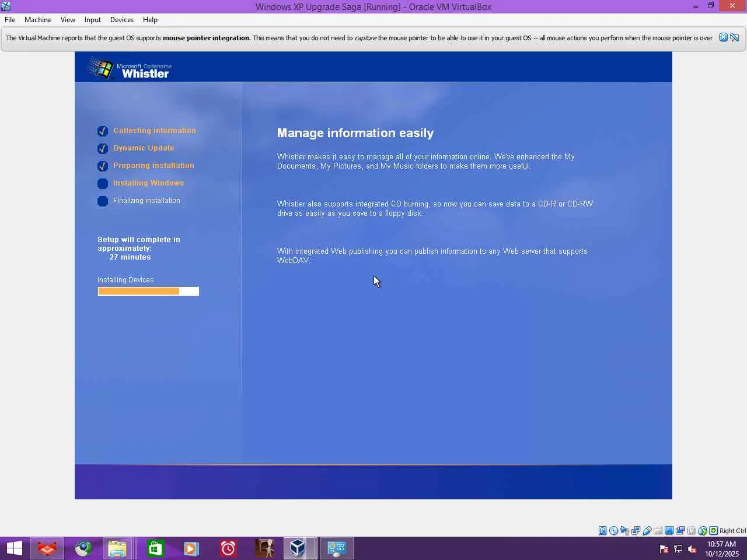
Task: Click the 'Manage information easily' heading
Action: [x=355, y=133]
